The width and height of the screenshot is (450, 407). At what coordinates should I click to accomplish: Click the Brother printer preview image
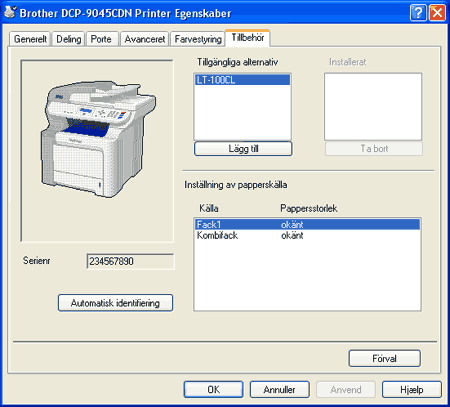(x=99, y=139)
